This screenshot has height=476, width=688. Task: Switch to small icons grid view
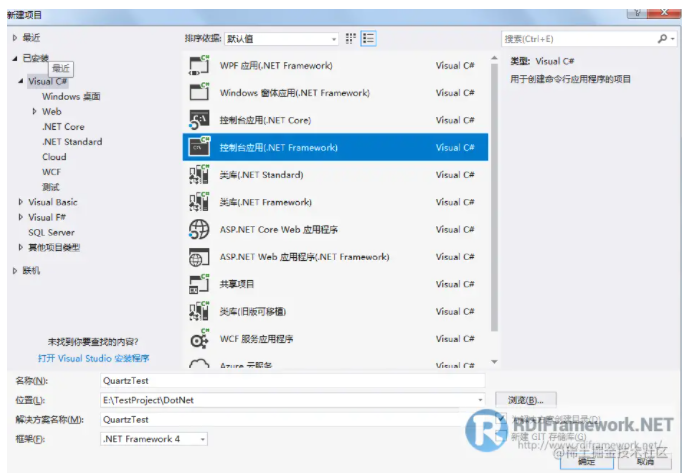351,39
